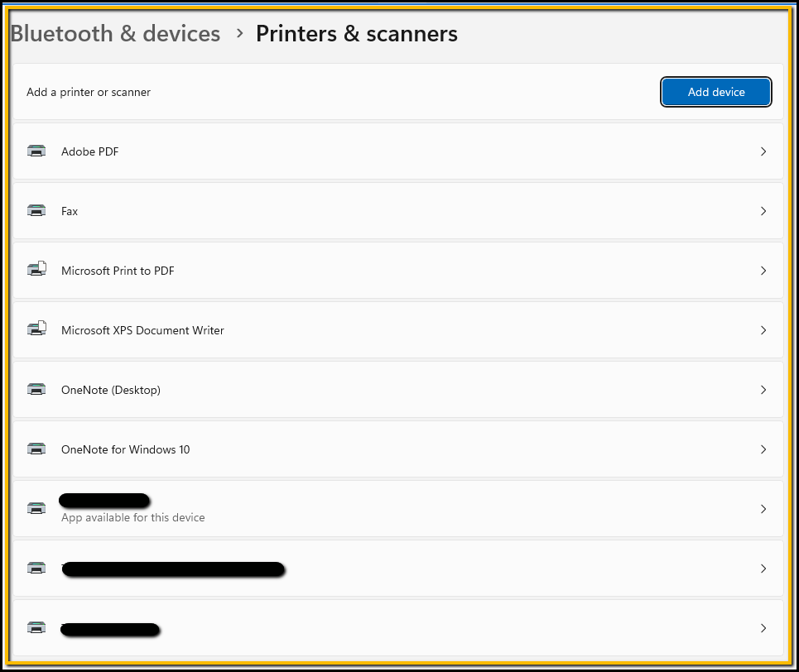Open the Microsoft XPS Document Writer label
The width and height of the screenshot is (799, 672).
142,330
